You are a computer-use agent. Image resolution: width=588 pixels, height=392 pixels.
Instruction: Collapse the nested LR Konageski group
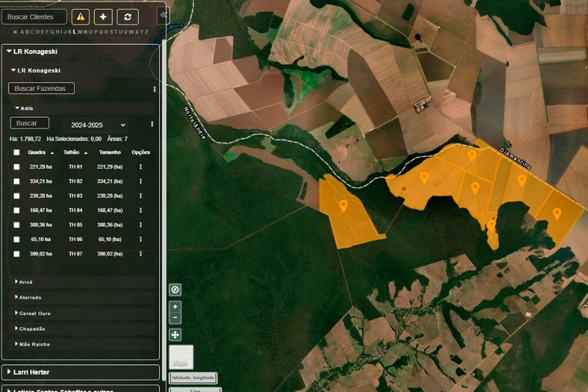[x=14, y=70]
